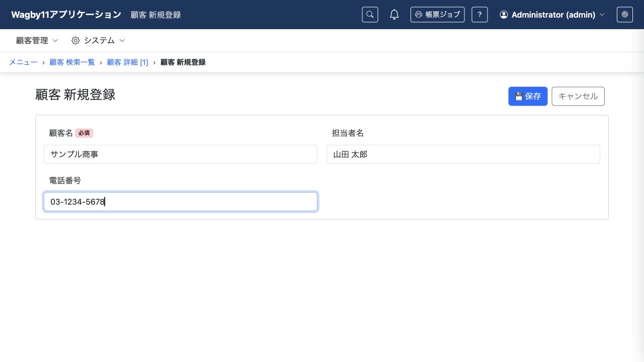Click the キャンセル button
Image resolution: width=644 pixels, height=362 pixels.
pyautogui.click(x=578, y=97)
